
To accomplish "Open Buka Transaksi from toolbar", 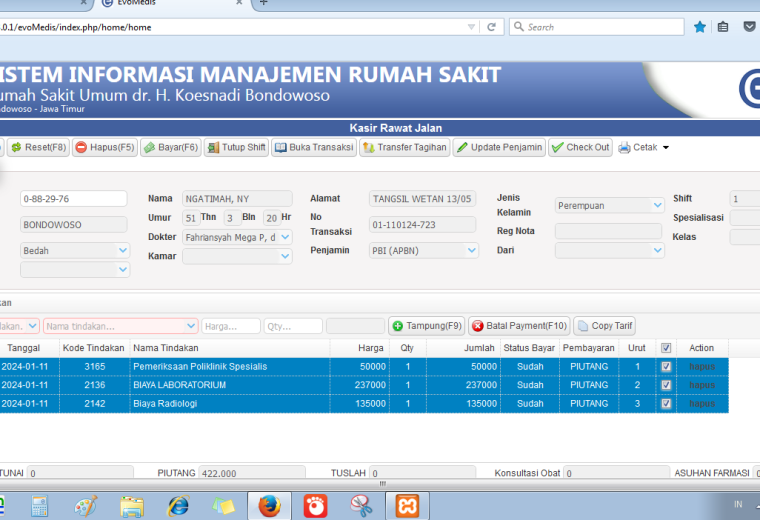I will point(314,147).
